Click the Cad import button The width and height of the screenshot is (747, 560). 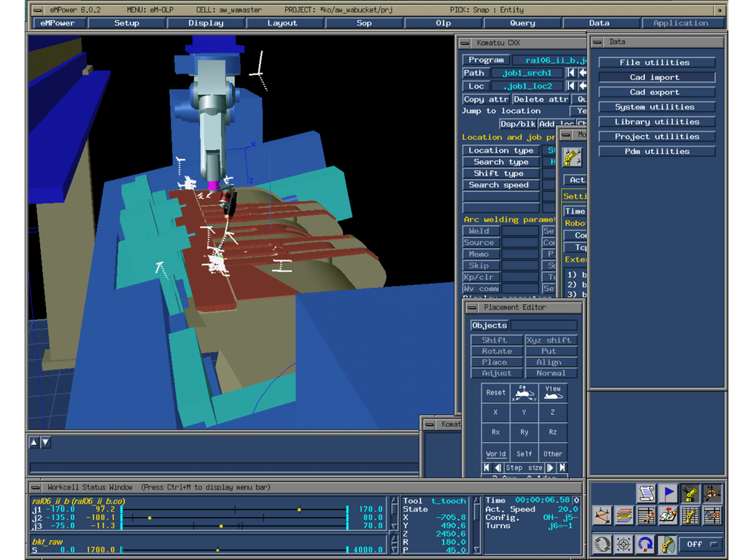pos(657,77)
